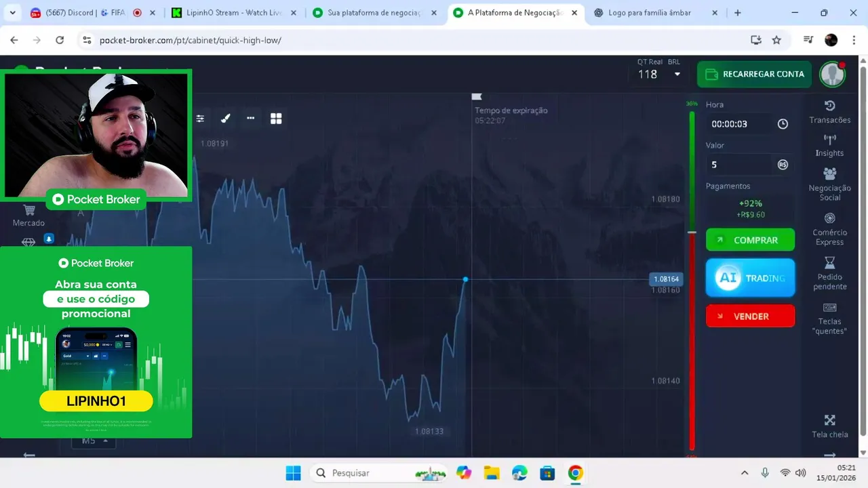Open the Transações panel

point(829,112)
